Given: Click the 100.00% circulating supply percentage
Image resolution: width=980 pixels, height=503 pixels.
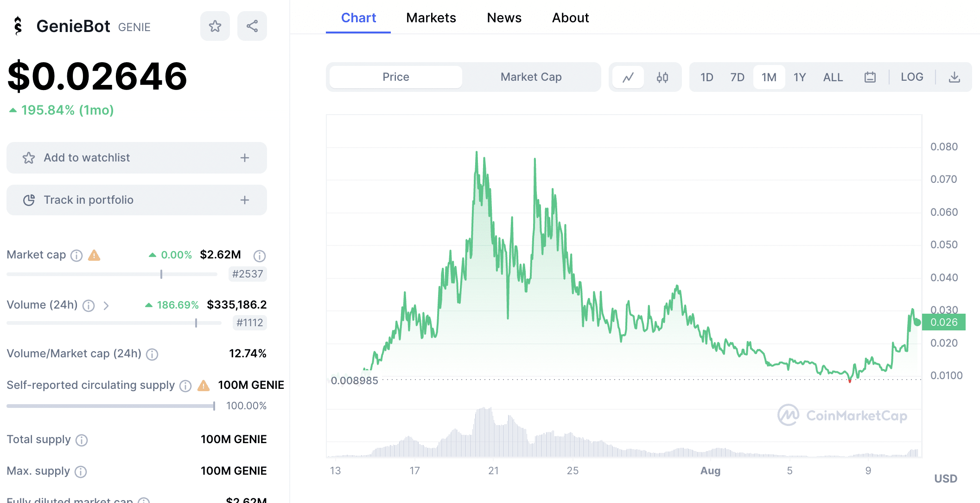Looking at the screenshot, I should tap(246, 406).
